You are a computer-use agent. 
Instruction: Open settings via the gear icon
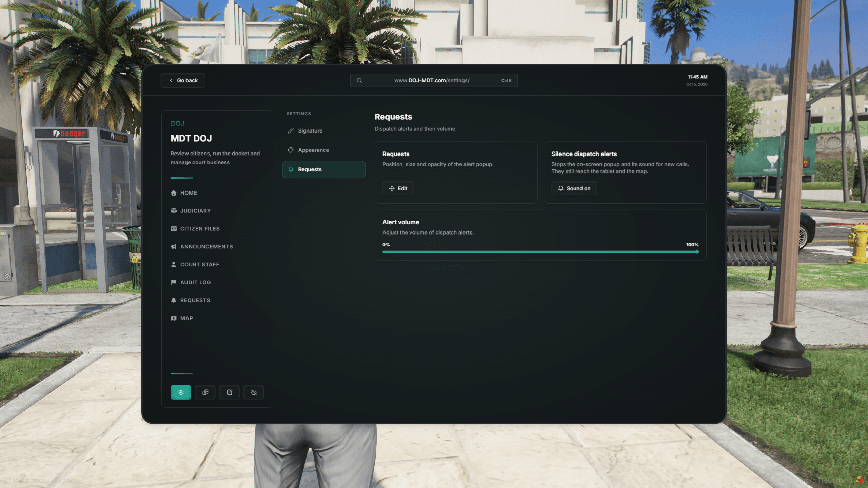(x=181, y=392)
